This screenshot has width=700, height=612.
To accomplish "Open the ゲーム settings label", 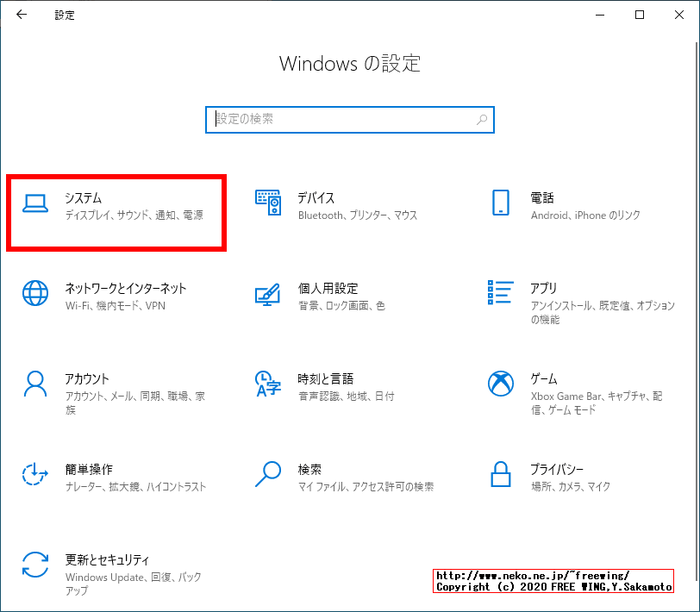I will tap(544, 379).
